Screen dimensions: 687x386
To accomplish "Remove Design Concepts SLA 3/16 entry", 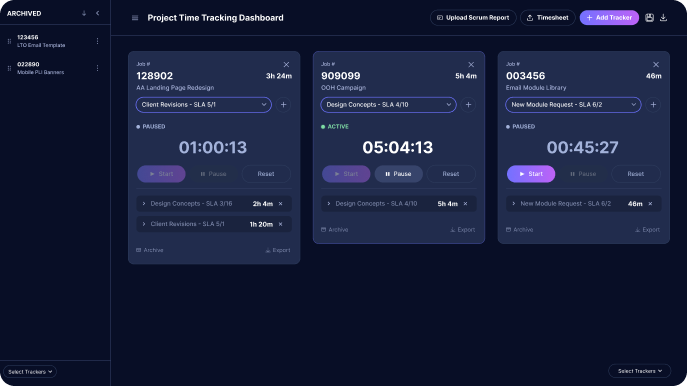I will point(280,204).
